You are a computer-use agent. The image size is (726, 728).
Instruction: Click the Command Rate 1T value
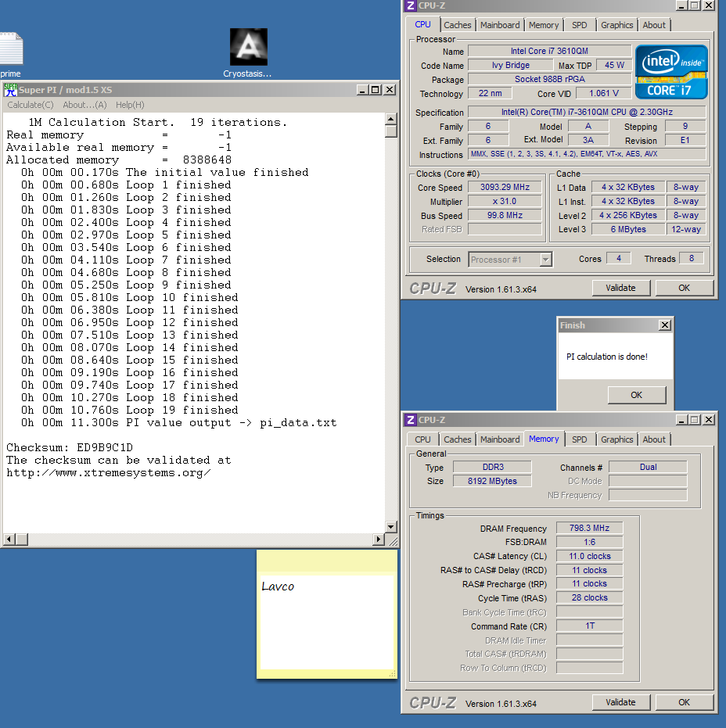point(589,626)
